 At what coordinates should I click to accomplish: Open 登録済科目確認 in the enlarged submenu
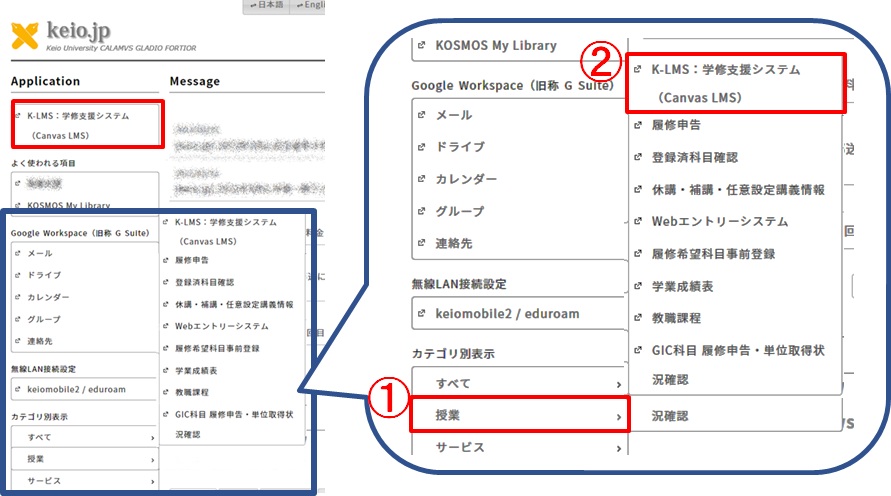695,157
